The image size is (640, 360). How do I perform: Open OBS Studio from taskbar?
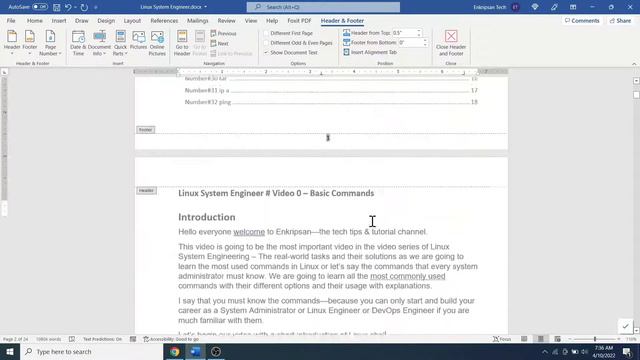click(x=216, y=351)
